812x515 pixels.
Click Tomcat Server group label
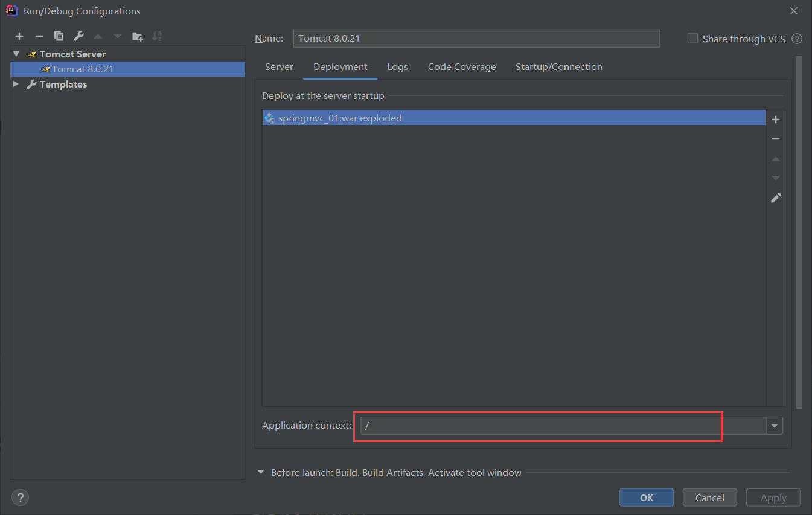click(72, 54)
